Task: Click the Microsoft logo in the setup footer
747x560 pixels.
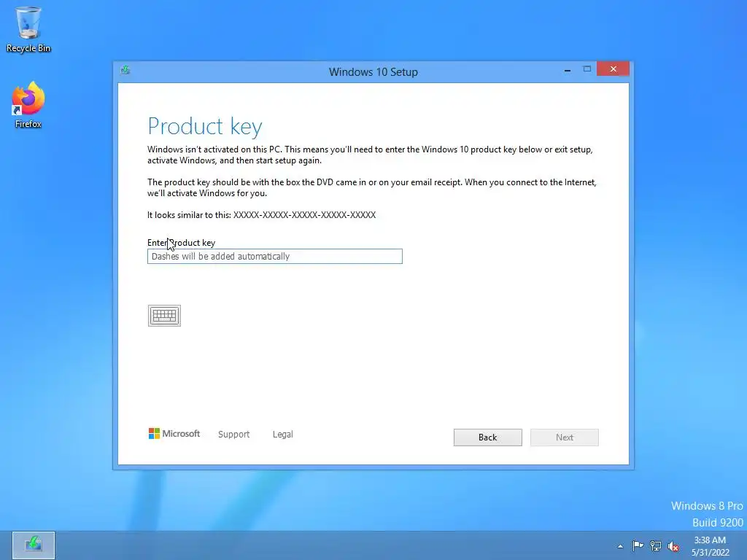Action: click(174, 433)
